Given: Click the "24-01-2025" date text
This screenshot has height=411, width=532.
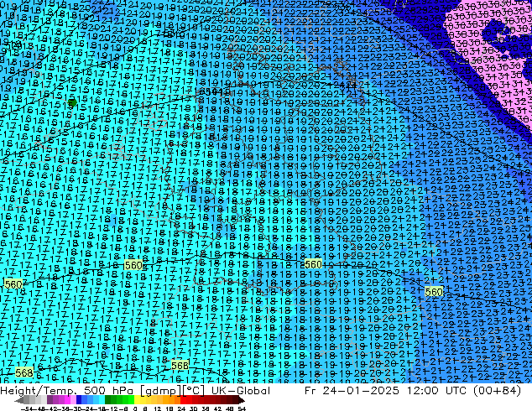Looking at the screenshot, I should [360, 391].
